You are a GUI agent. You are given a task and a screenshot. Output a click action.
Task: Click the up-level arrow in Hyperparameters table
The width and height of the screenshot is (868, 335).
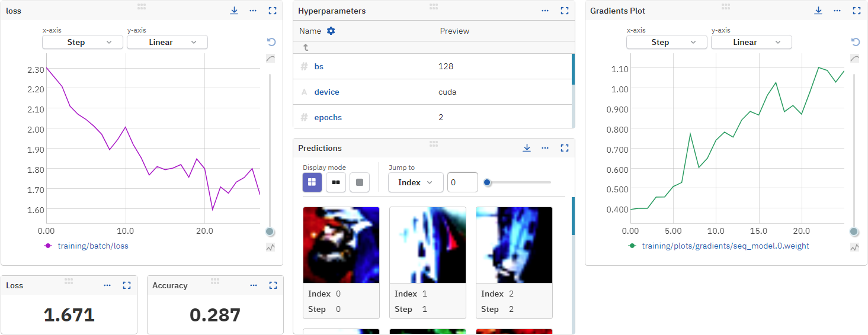306,47
